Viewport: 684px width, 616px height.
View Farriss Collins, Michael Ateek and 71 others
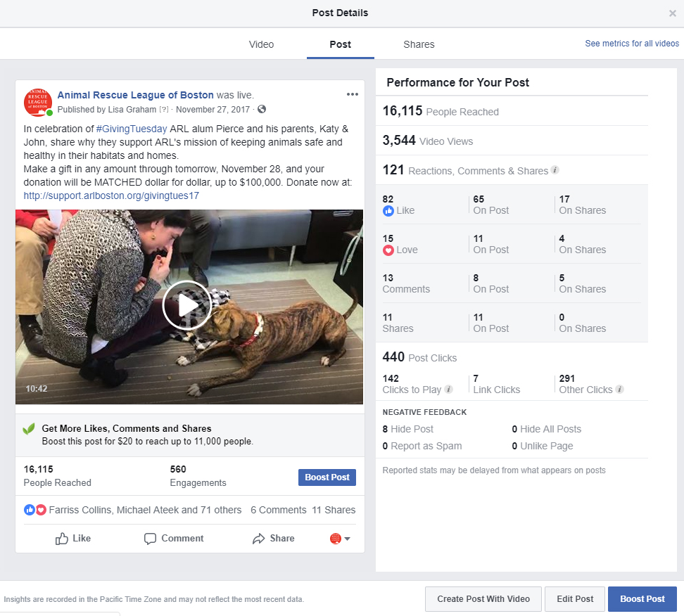coord(145,510)
